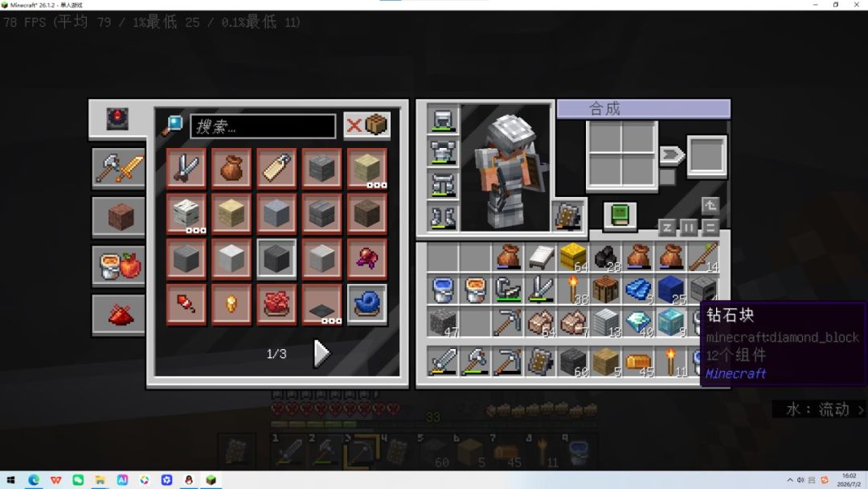This screenshot has height=489, width=868.
Task: Open Microsoft Edge from the taskbar
Action: coord(34,480)
